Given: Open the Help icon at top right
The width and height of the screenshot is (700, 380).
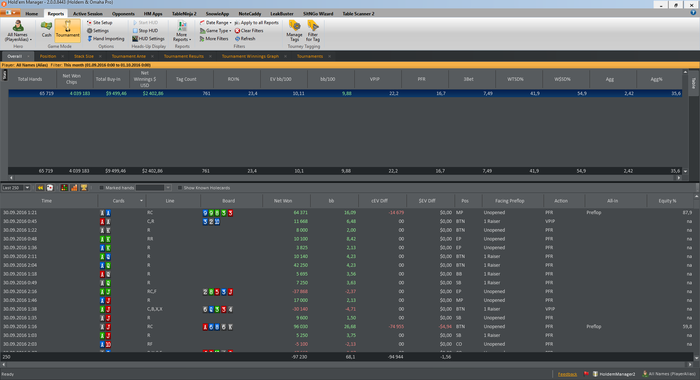Looking at the screenshot, I should click(x=693, y=13).
